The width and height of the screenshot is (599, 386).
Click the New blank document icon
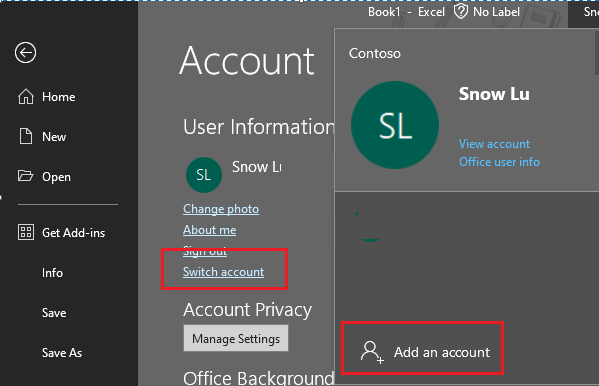coord(26,136)
